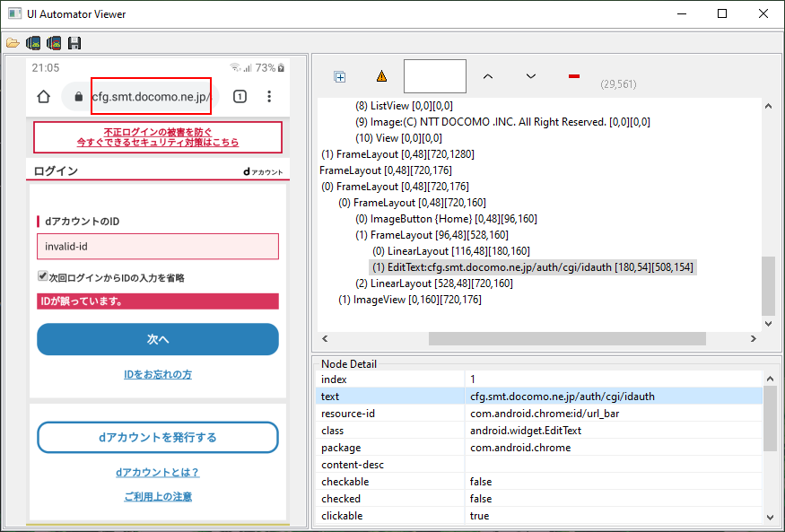Click the blue 次へ button
The width and height of the screenshot is (785, 532).
pyautogui.click(x=158, y=339)
